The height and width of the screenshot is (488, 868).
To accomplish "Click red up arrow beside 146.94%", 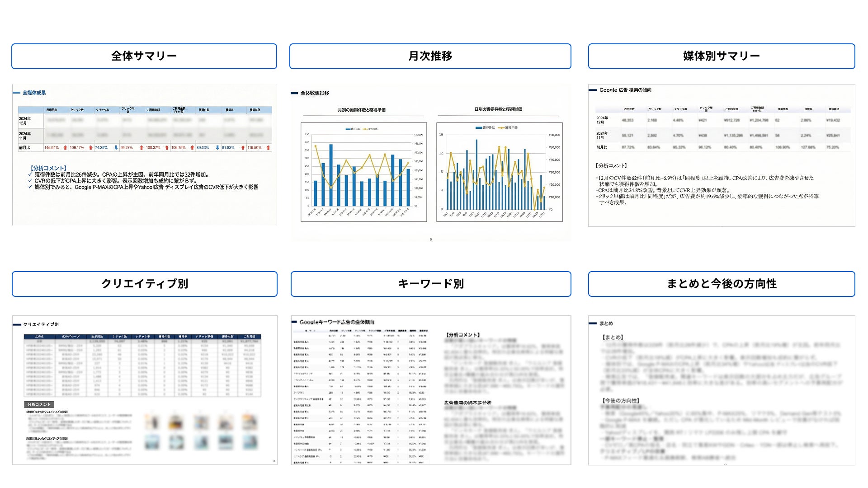I will [x=65, y=148].
